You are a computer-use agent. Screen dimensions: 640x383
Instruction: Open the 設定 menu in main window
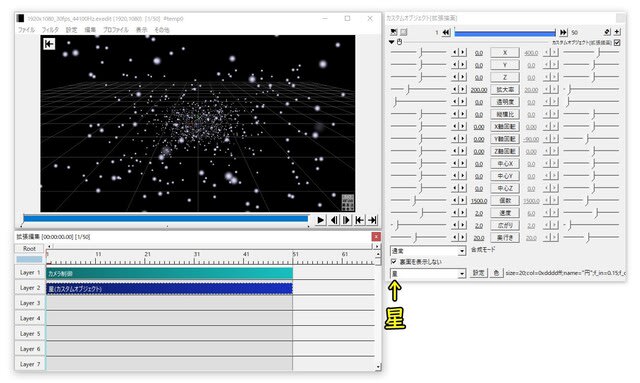click(x=71, y=30)
